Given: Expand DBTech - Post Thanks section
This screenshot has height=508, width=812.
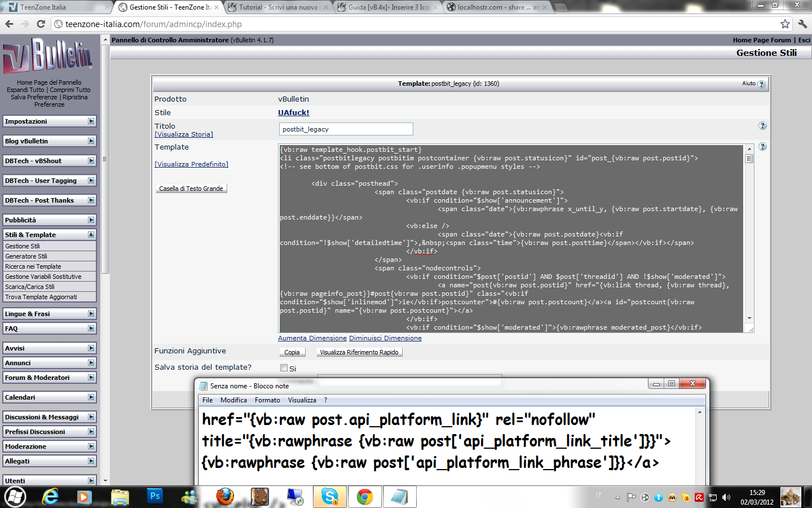Looking at the screenshot, I should click(x=91, y=200).
